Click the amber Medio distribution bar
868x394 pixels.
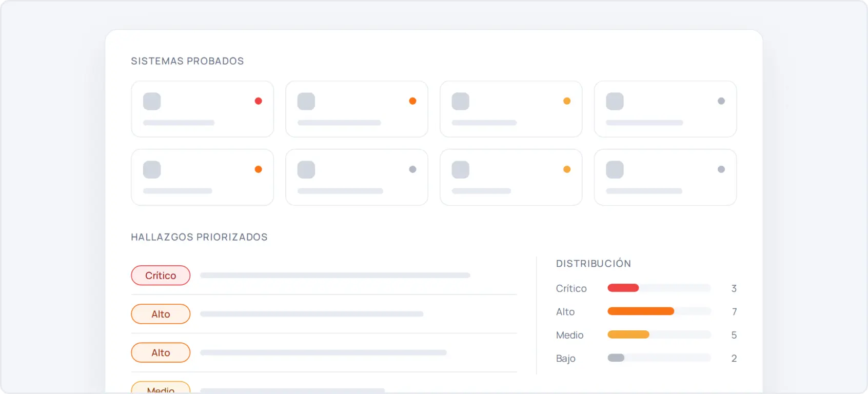click(x=628, y=334)
